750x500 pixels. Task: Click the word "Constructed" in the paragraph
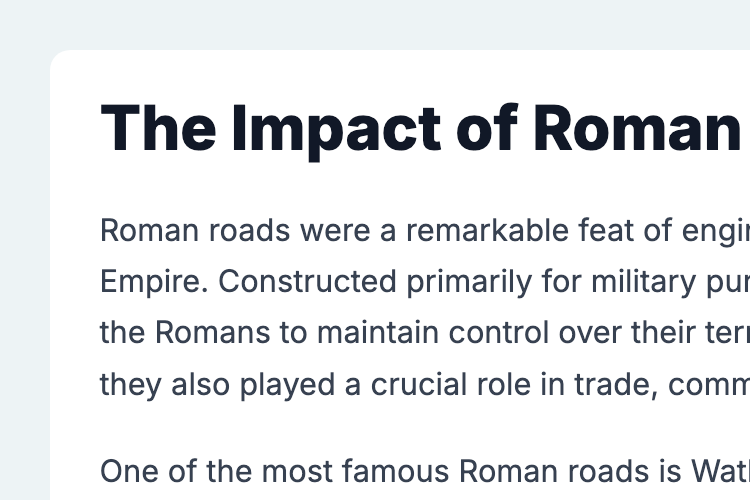[x=308, y=281]
